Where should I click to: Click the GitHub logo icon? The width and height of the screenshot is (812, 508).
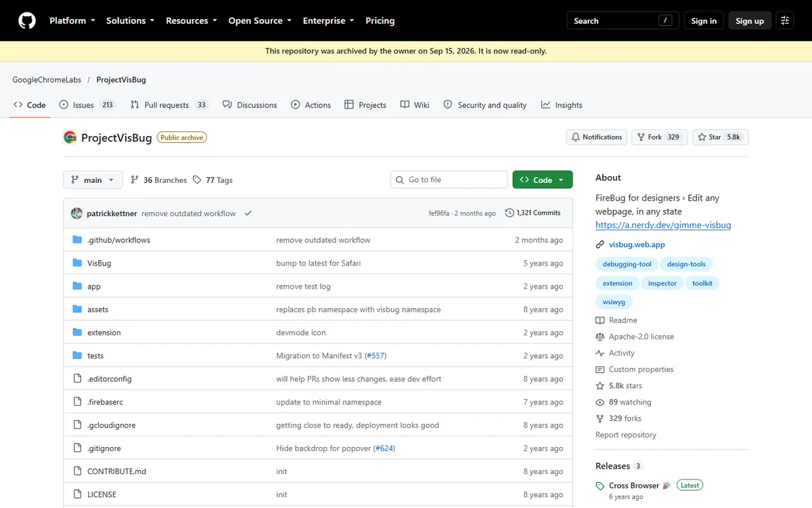click(x=27, y=20)
